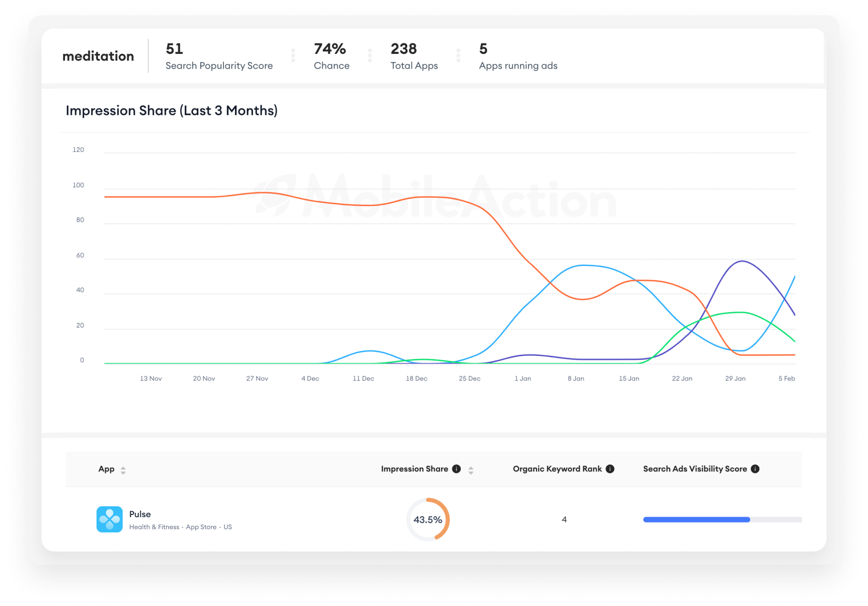868x606 pixels.
Task: Click the Search Ads Visibility Score bar
Action: pos(722,519)
